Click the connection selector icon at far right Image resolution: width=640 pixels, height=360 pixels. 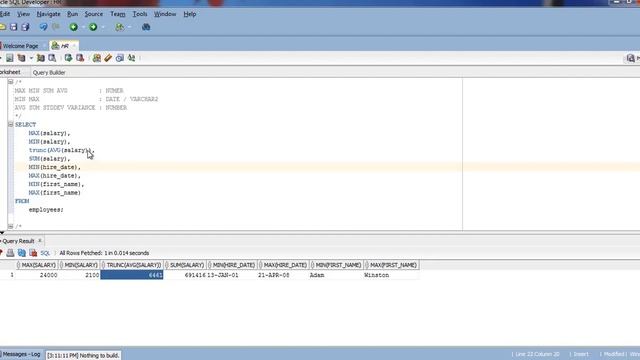tap(631, 58)
